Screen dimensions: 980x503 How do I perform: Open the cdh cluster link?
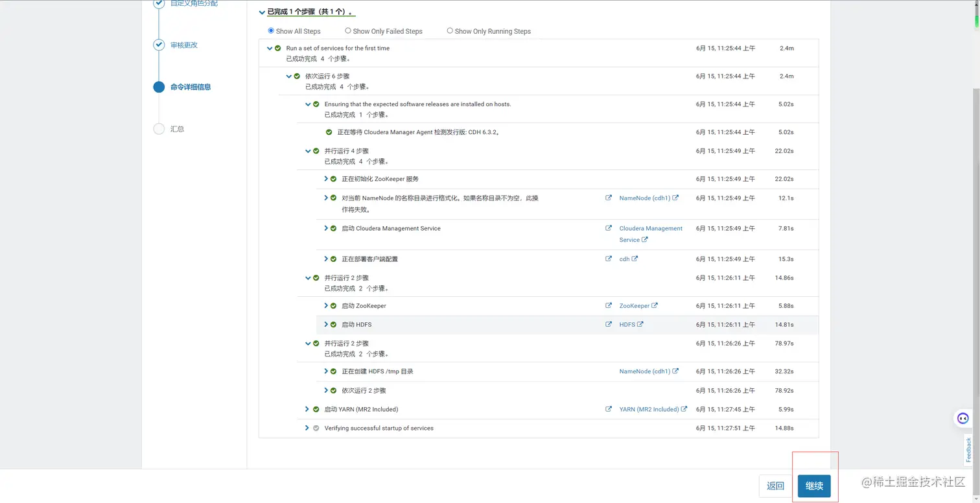[624, 259]
